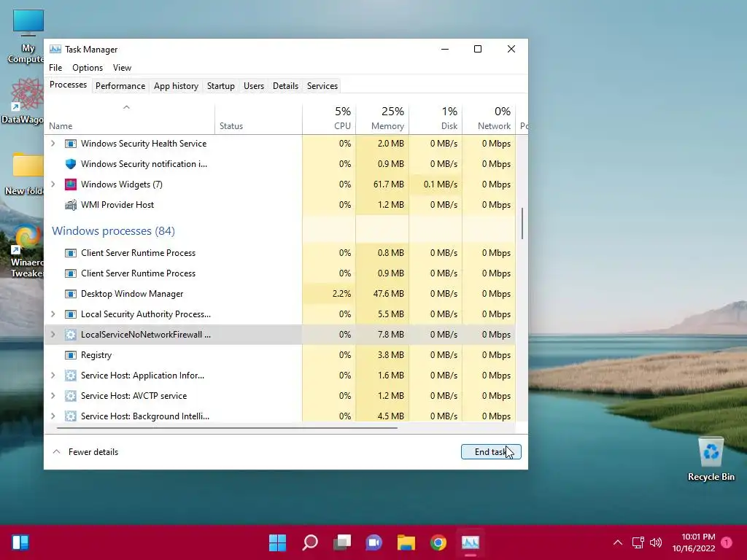
Task: Click the Task Manager title bar icon
Action: (55, 49)
